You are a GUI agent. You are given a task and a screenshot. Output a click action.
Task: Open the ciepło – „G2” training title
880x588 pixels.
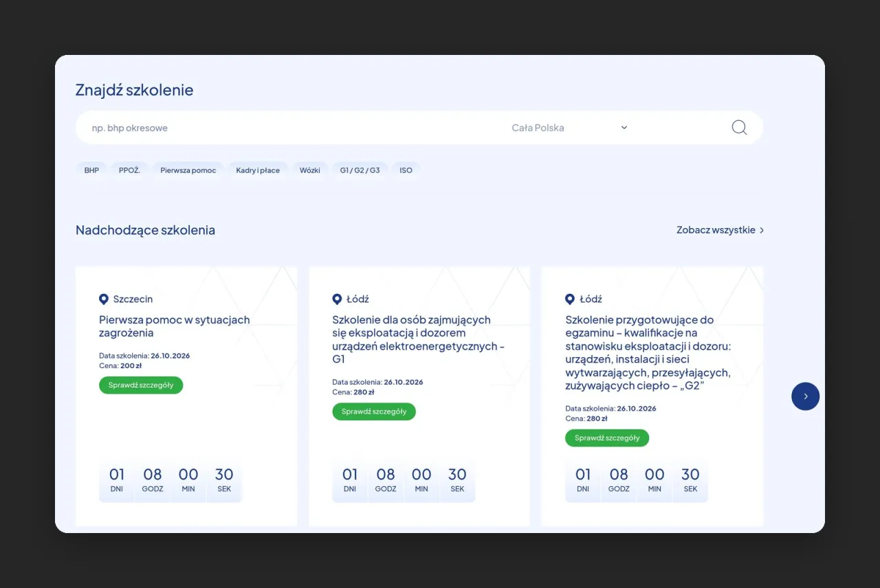point(648,352)
